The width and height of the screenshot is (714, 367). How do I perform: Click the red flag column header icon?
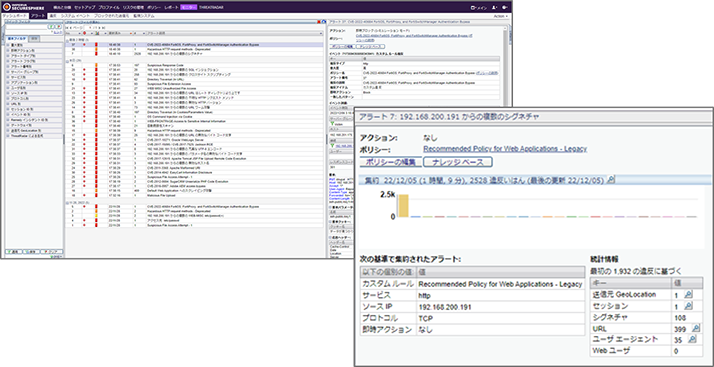(84, 33)
